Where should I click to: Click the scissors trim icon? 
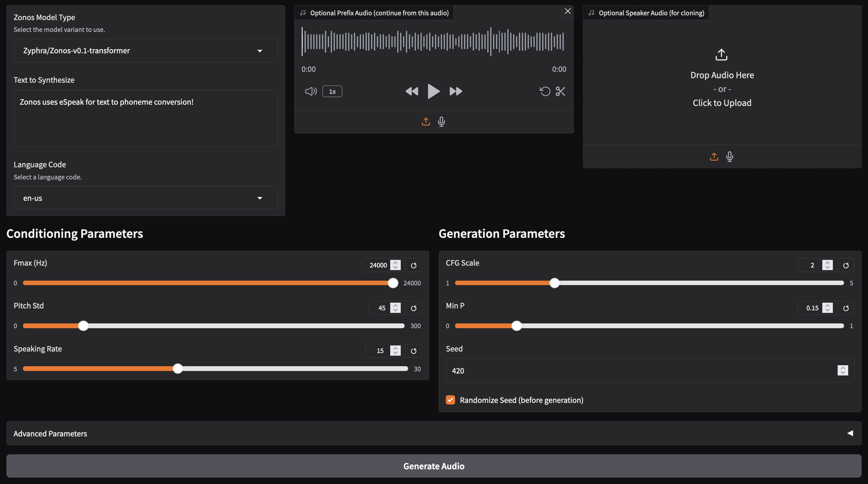point(560,91)
